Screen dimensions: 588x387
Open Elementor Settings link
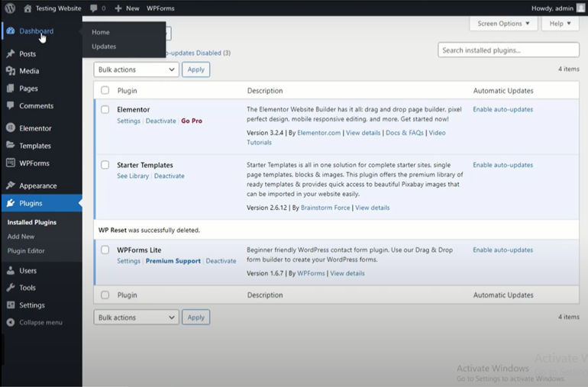pyautogui.click(x=128, y=121)
